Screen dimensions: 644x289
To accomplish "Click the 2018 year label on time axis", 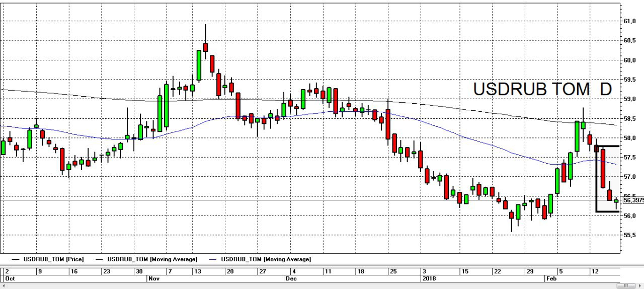I will click(x=428, y=278).
